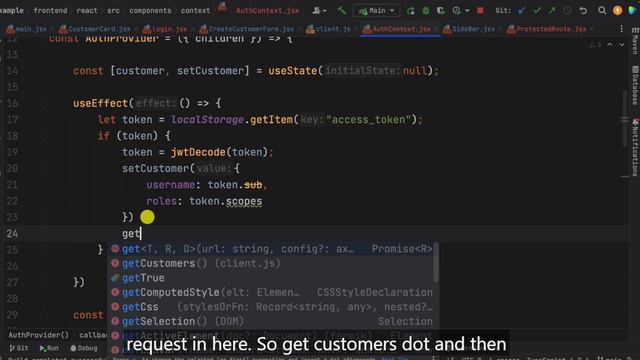Open the Git tool window button
Image resolution: width=640 pixels, height=360 pixels.
coord(18,348)
